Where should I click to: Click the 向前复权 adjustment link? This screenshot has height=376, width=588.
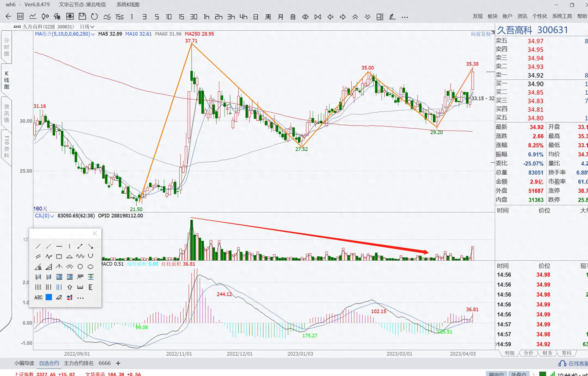481,34
